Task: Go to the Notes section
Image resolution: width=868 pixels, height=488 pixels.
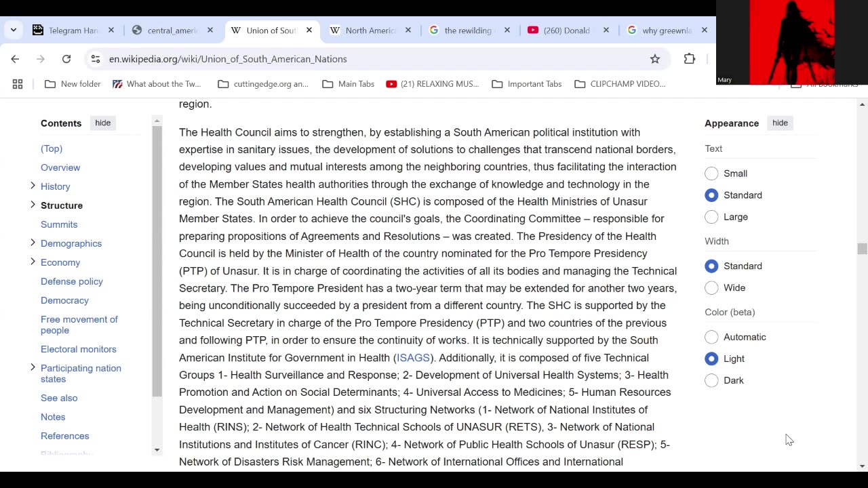Action: (53, 417)
